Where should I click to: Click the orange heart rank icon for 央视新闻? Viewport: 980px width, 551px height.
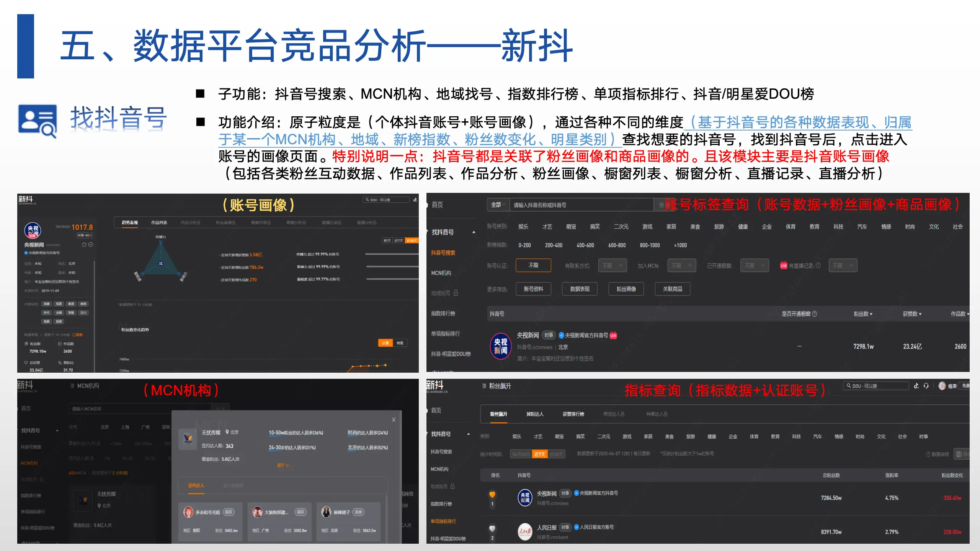click(492, 494)
